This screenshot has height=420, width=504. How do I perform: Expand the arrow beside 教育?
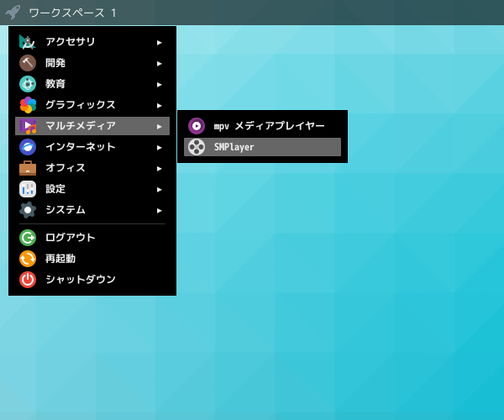point(159,85)
